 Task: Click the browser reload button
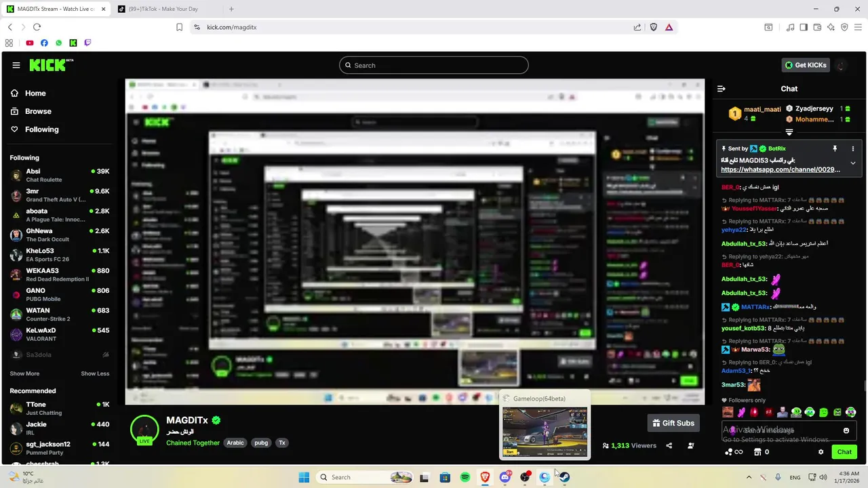pos(37,27)
